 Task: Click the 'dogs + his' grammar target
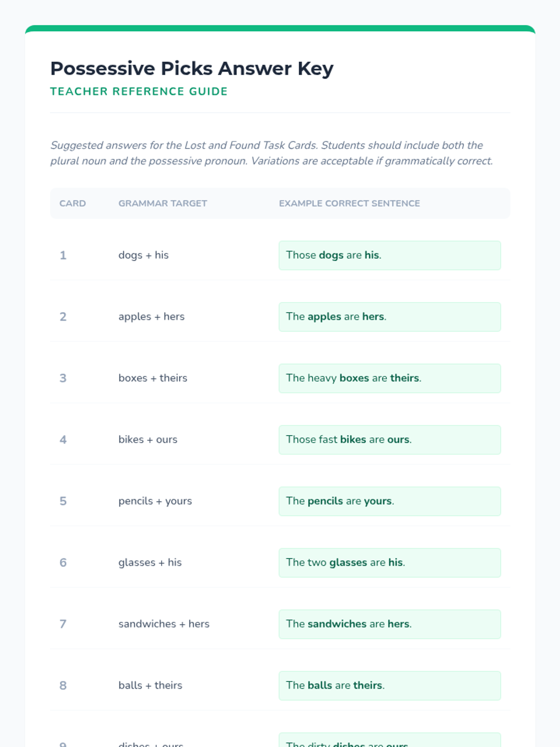(x=143, y=255)
